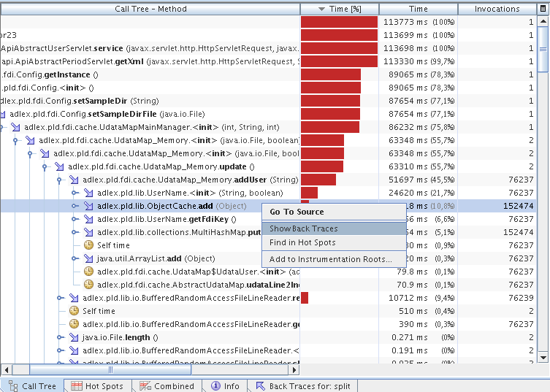Screen dimensions: 550x392
Task: Click the horizontal scrollbar thumb
Action: (110, 369)
